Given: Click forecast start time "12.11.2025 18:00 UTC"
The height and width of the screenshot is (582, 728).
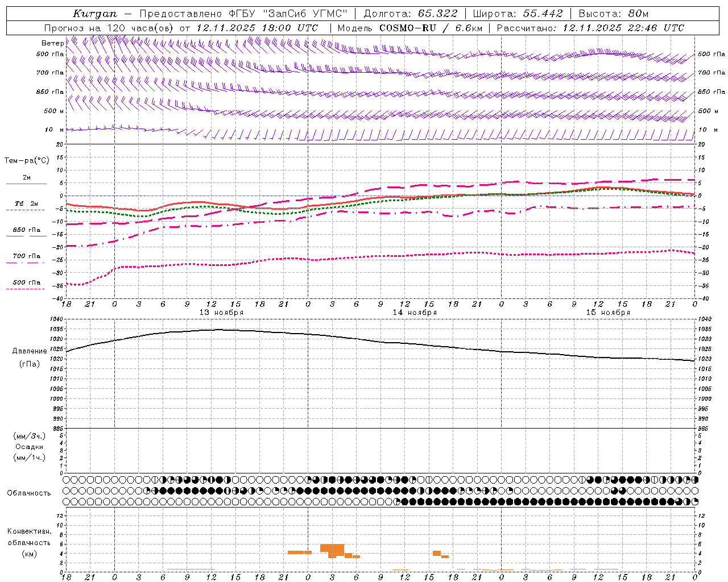Looking at the screenshot, I should [257, 28].
